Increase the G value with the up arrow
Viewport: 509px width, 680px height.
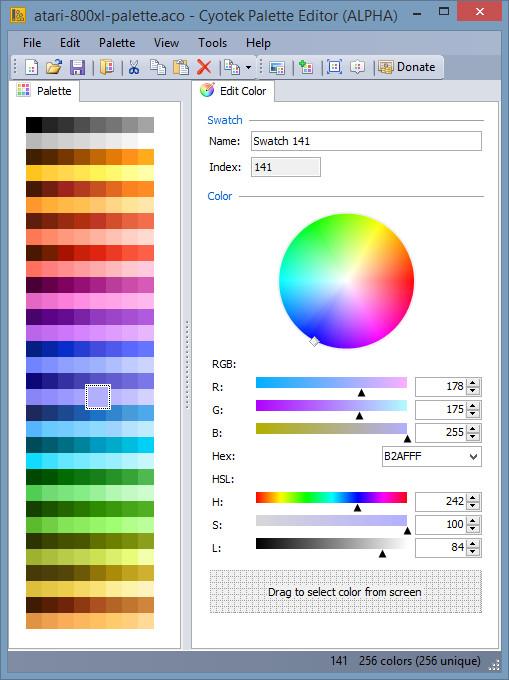point(473,405)
